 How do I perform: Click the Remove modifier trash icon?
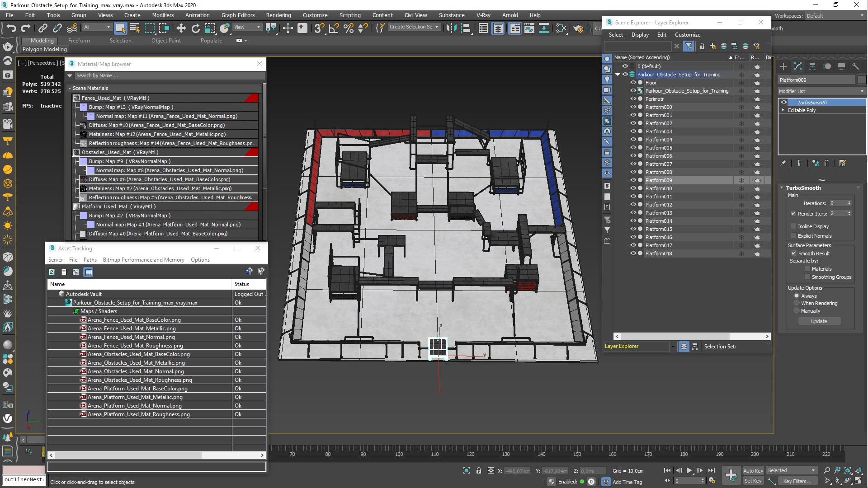(826, 164)
